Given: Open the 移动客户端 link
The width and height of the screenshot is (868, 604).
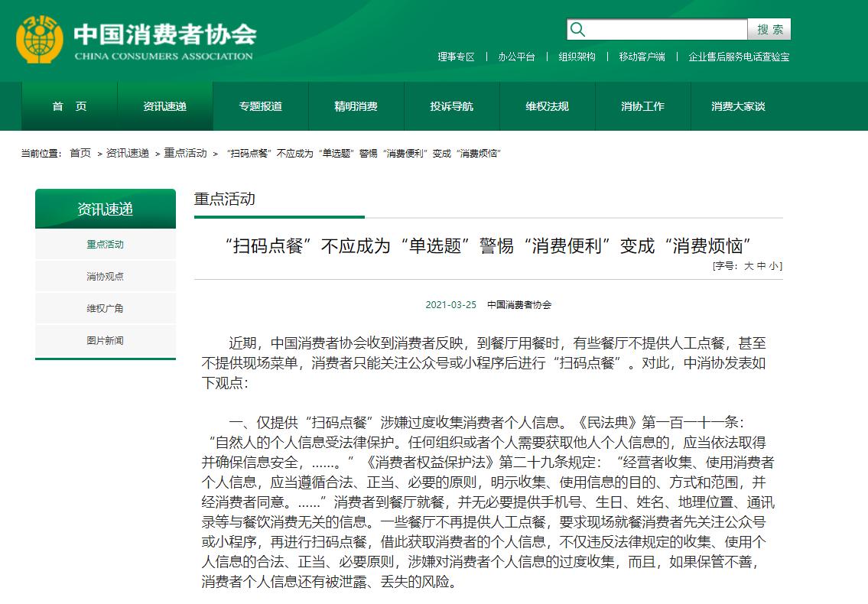Looking at the screenshot, I should click(x=642, y=57).
